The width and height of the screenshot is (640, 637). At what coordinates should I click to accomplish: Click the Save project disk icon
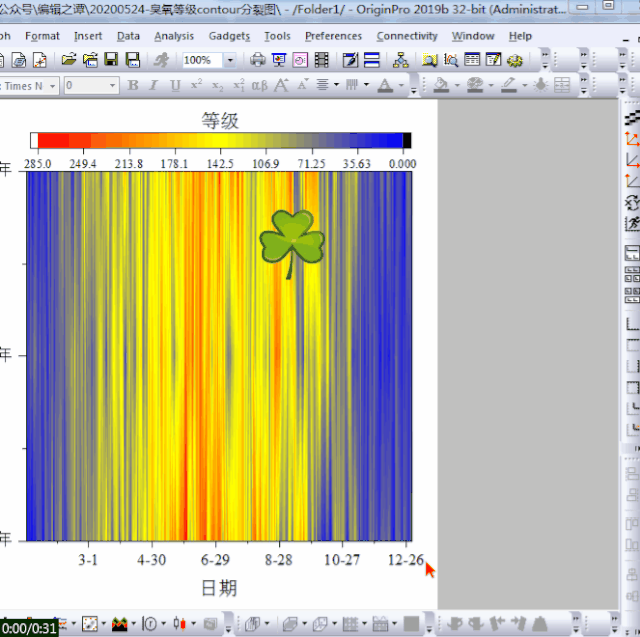110,60
